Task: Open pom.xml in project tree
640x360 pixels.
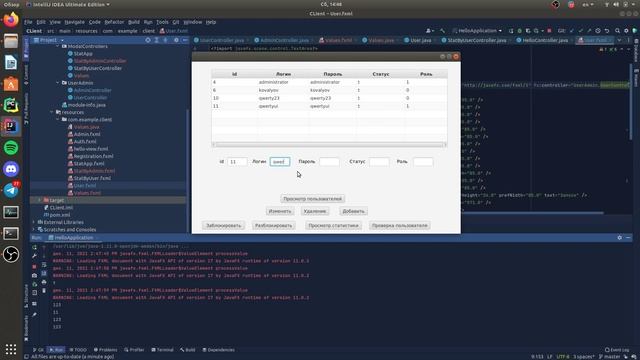Action: pyautogui.click(x=60, y=215)
